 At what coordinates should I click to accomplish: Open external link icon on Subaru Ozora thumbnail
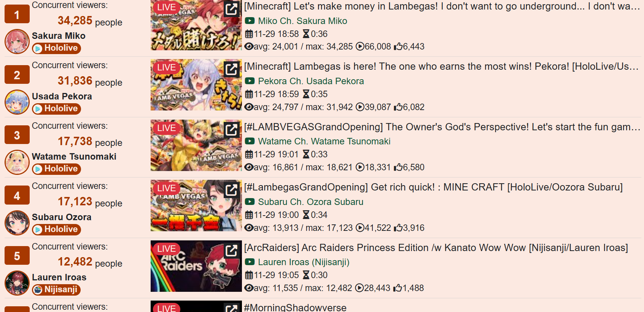point(231,190)
